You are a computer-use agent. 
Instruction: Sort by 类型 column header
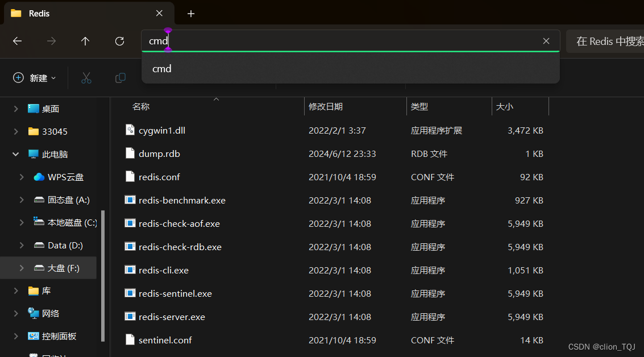(x=419, y=107)
